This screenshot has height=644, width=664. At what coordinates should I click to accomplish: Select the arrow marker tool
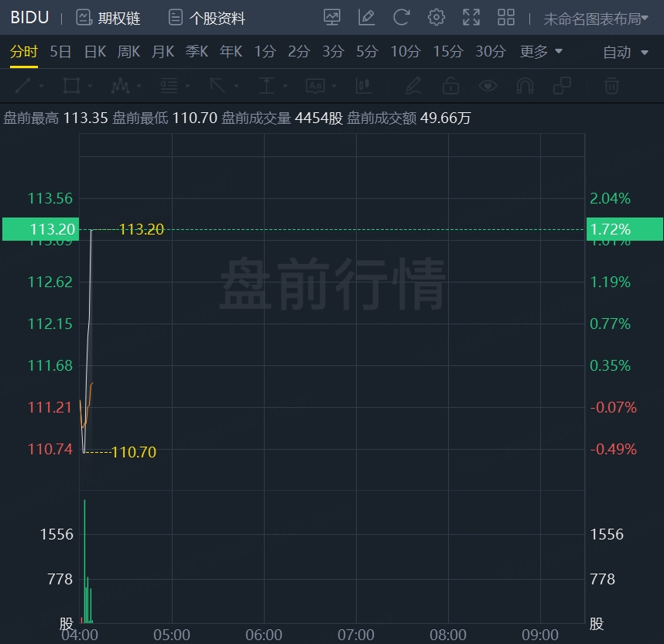pyautogui.click(x=217, y=86)
